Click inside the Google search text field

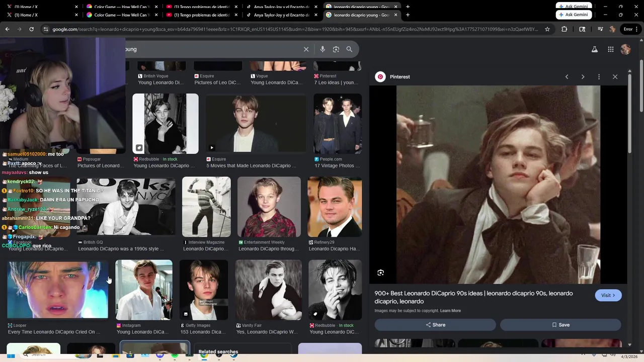211,49
